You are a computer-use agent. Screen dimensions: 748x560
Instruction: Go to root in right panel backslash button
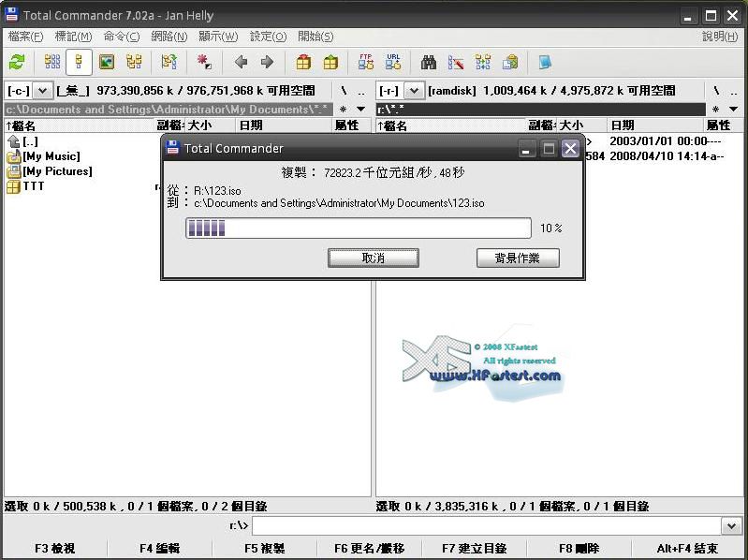[x=716, y=91]
